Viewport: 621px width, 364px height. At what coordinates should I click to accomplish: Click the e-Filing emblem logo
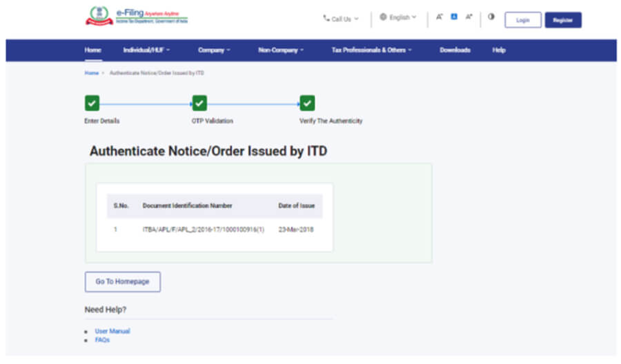click(x=99, y=17)
